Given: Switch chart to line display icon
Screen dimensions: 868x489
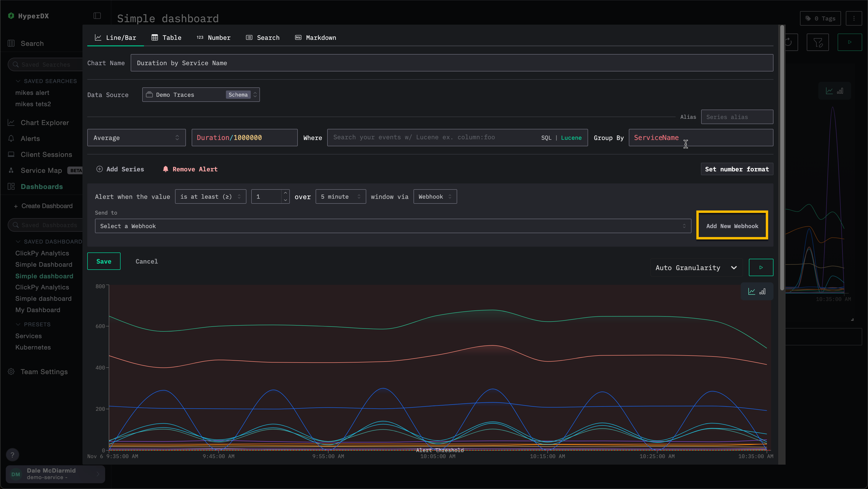Looking at the screenshot, I should [x=752, y=291].
